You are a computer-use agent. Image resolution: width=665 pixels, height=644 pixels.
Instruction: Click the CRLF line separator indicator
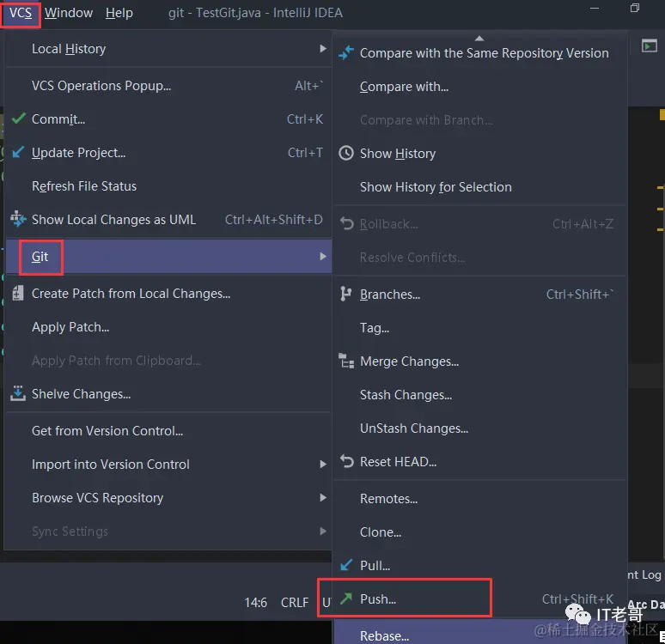(295, 603)
